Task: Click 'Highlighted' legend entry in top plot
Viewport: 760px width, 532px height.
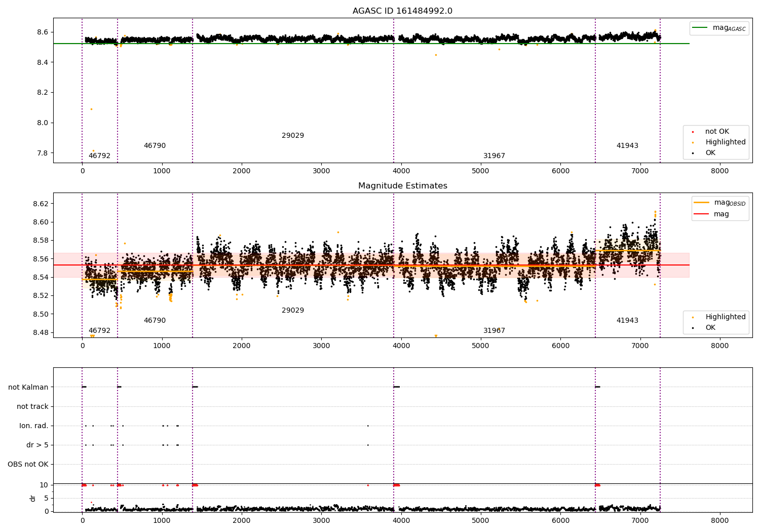Action: tap(720, 142)
